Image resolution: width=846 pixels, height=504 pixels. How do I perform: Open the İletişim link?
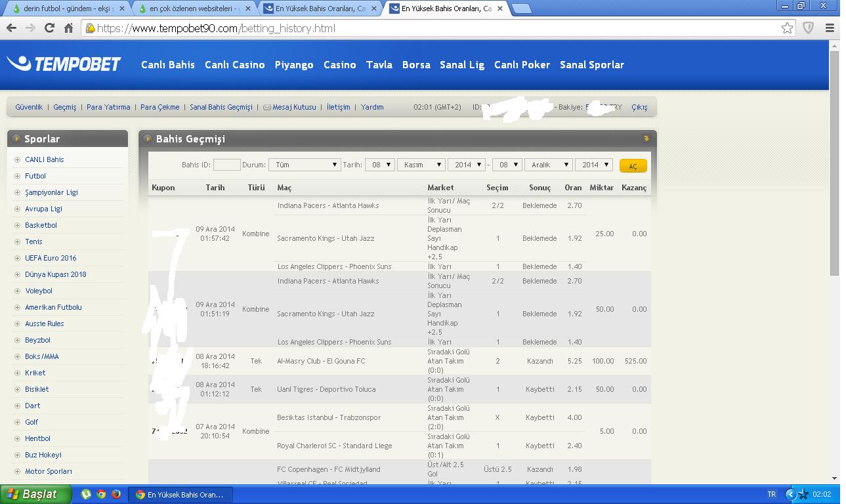click(x=339, y=107)
